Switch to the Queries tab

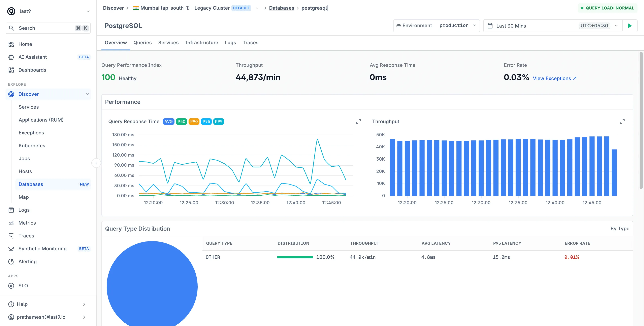[142, 42]
